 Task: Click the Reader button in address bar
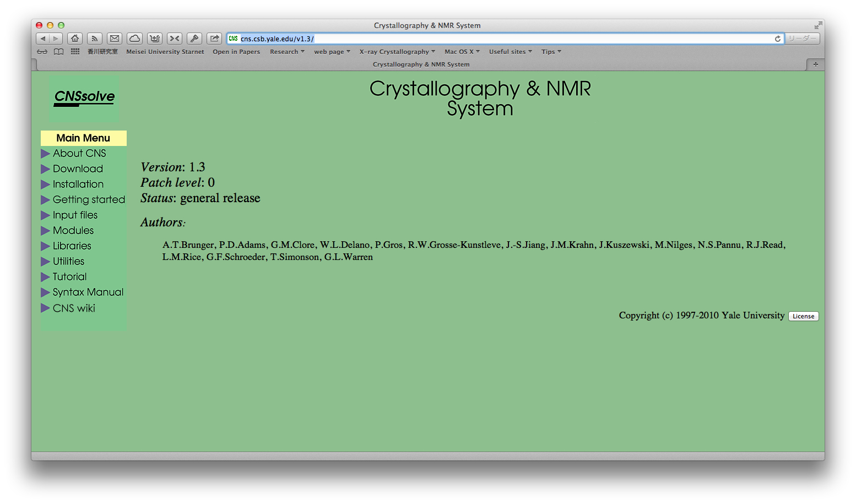coord(802,39)
